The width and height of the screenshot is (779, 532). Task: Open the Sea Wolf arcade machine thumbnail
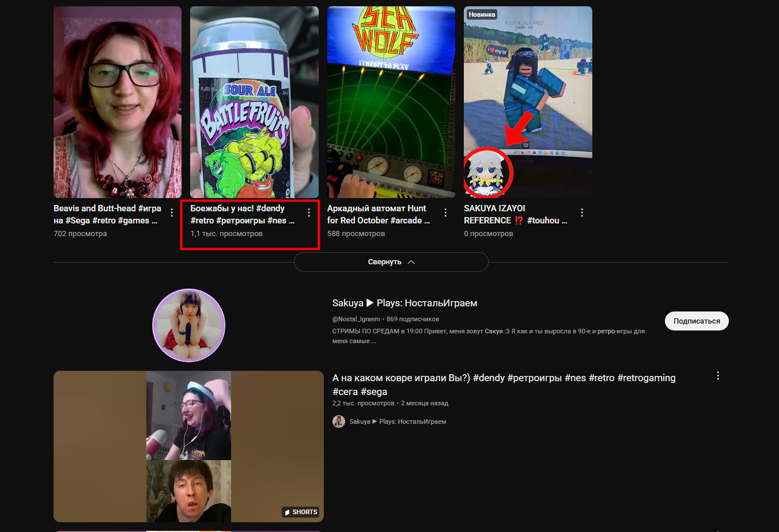click(391, 102)
